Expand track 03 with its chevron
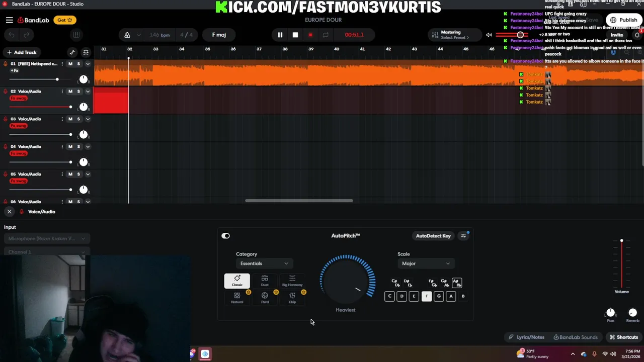 click(88, 119)
